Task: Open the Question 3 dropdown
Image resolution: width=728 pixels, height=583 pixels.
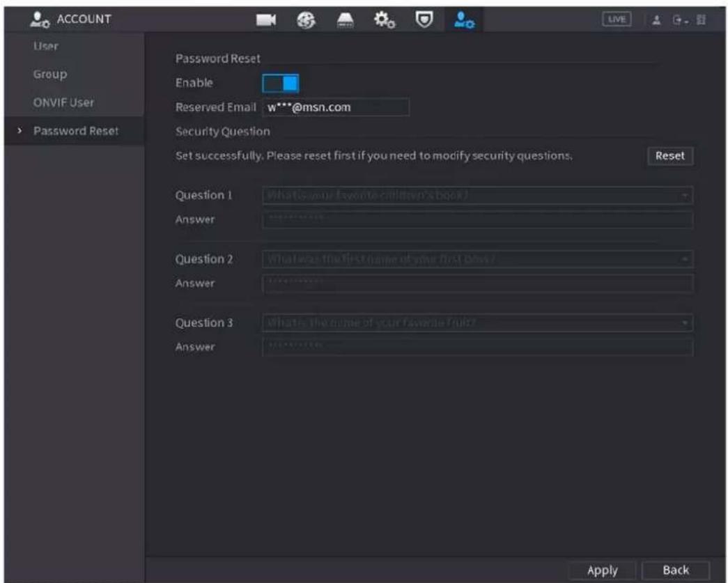Action: coord(478,322)
